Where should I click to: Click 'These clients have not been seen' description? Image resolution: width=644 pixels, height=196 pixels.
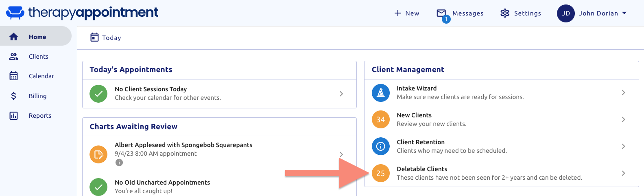coord(489,178)
